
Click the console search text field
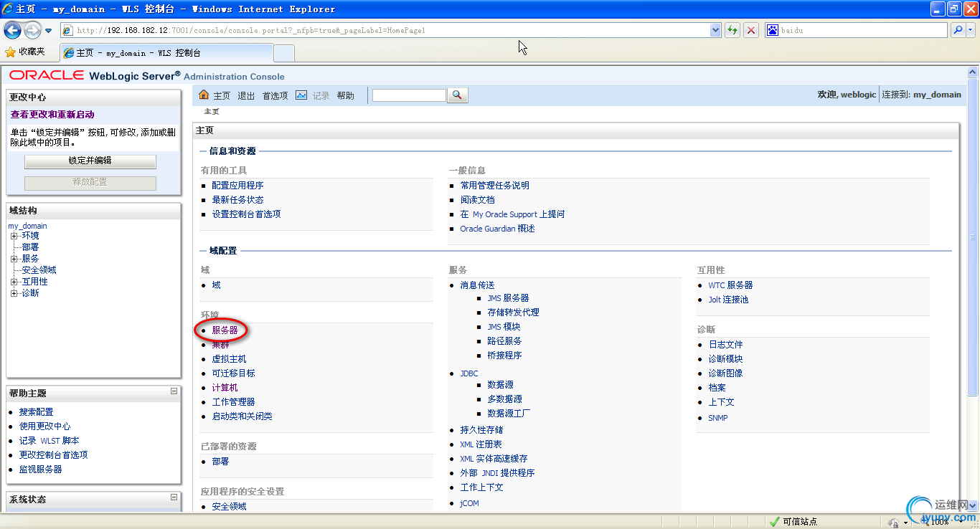point(409,95)
